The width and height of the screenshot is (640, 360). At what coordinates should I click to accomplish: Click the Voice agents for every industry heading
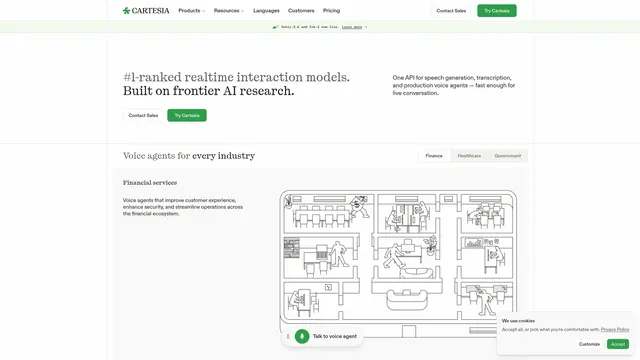pos(189,156)
